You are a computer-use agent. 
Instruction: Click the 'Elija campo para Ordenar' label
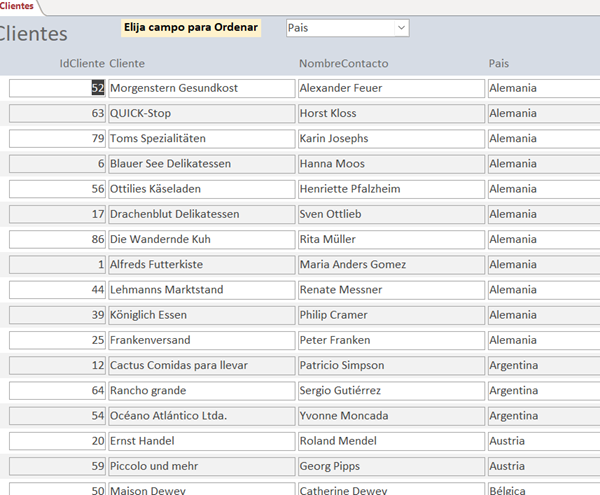tap(190, 27)
